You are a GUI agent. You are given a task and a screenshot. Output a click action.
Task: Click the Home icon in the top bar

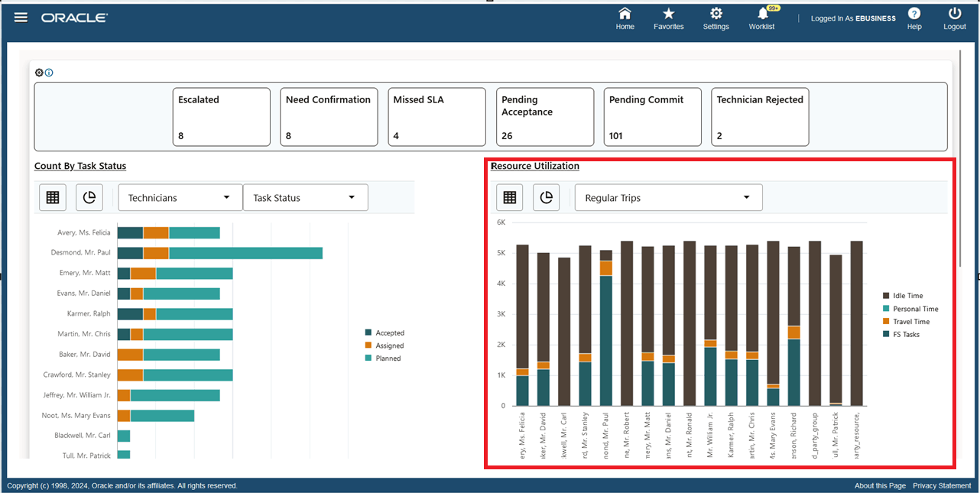(625, 18)
